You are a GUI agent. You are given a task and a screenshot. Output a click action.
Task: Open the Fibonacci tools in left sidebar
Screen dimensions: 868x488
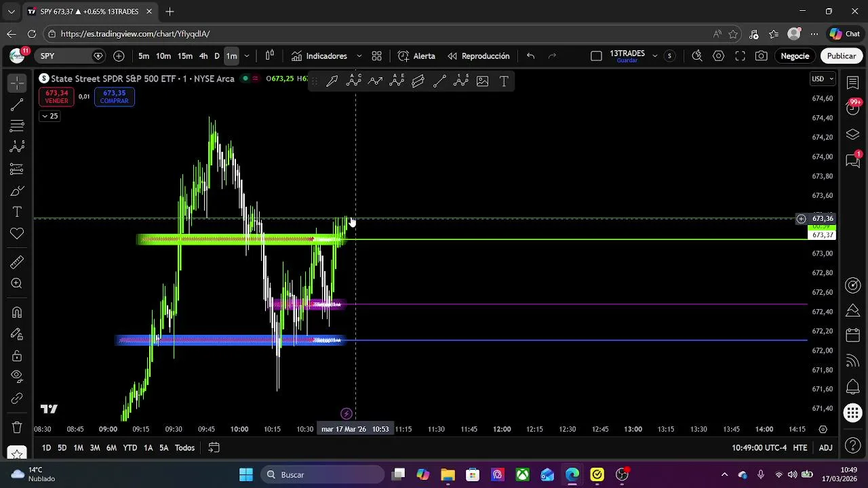pos(17,126)
